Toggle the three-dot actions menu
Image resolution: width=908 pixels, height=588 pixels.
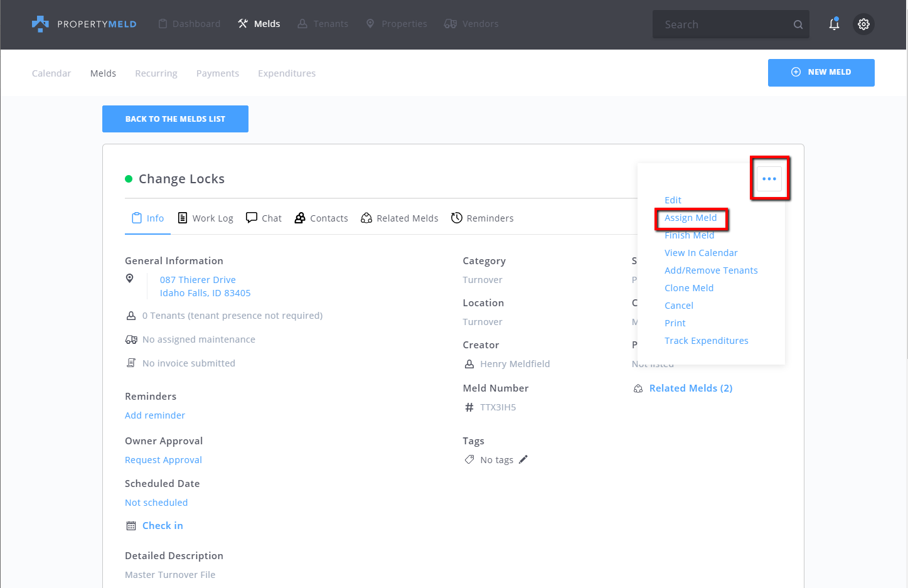pos(769,179)
